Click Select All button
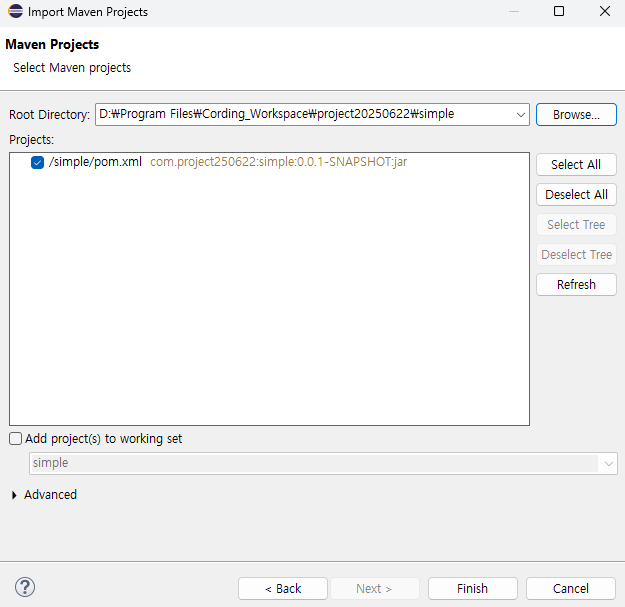 (x=576, y=164)
